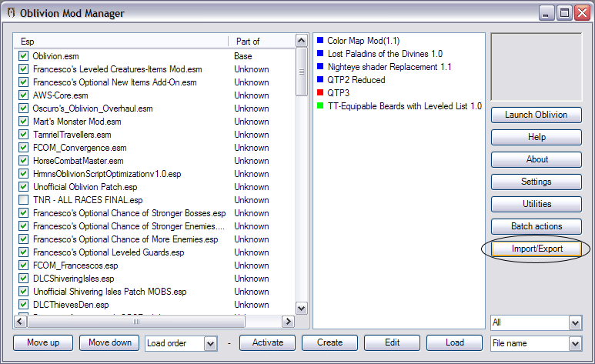Toggle Mart's Monster Mod.esm checkbox
This screenshot has width=595, height=364.
(x=24, y=122)
